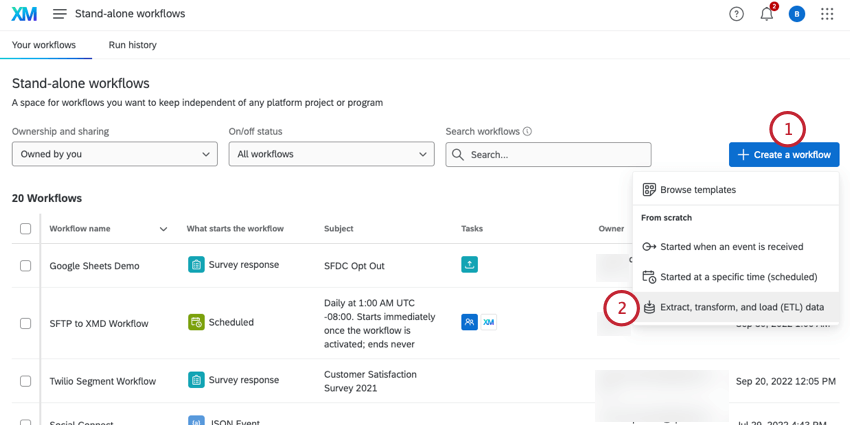Sort using the Workflow name column arrow
Viewport: 850px width, 425px height.
click(x=163, y=229)
